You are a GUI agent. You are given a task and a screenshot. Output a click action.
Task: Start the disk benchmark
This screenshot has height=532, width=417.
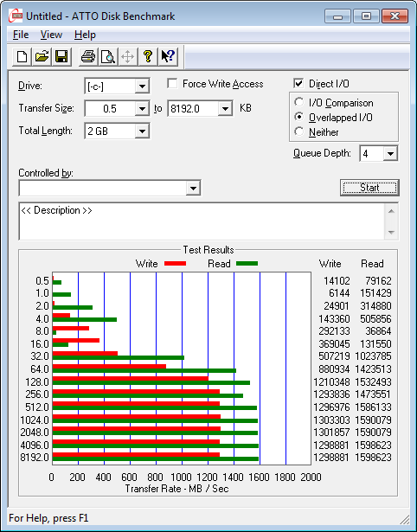pyautogui.click(x=369, y=188)
